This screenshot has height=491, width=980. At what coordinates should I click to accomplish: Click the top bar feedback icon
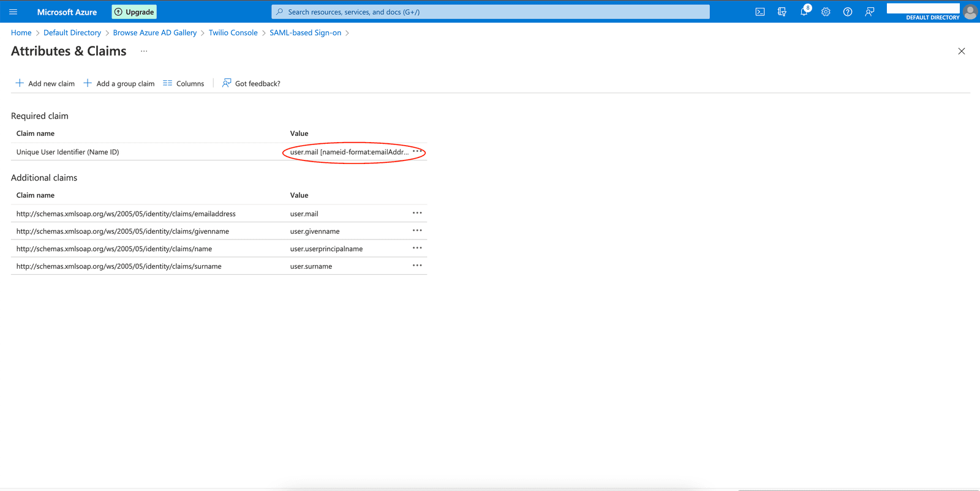coord(870,12)
